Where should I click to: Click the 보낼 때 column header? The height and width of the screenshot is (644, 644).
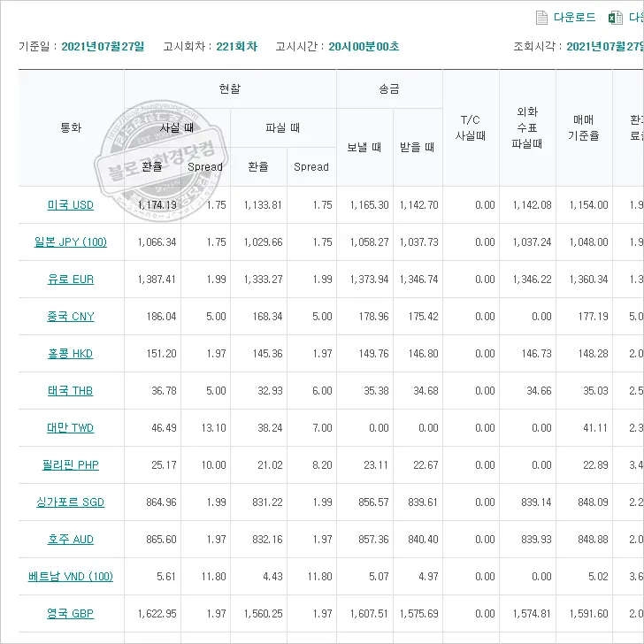(364, 147)
